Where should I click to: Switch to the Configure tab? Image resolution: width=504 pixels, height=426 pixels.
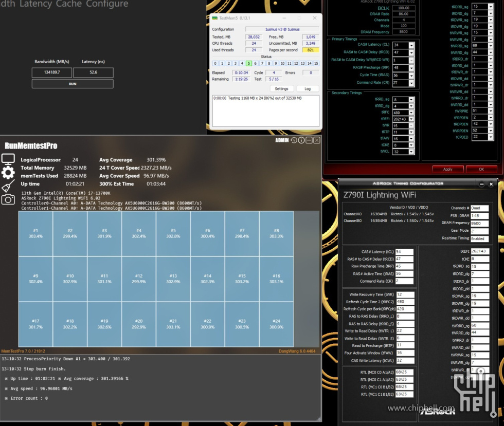108,4
